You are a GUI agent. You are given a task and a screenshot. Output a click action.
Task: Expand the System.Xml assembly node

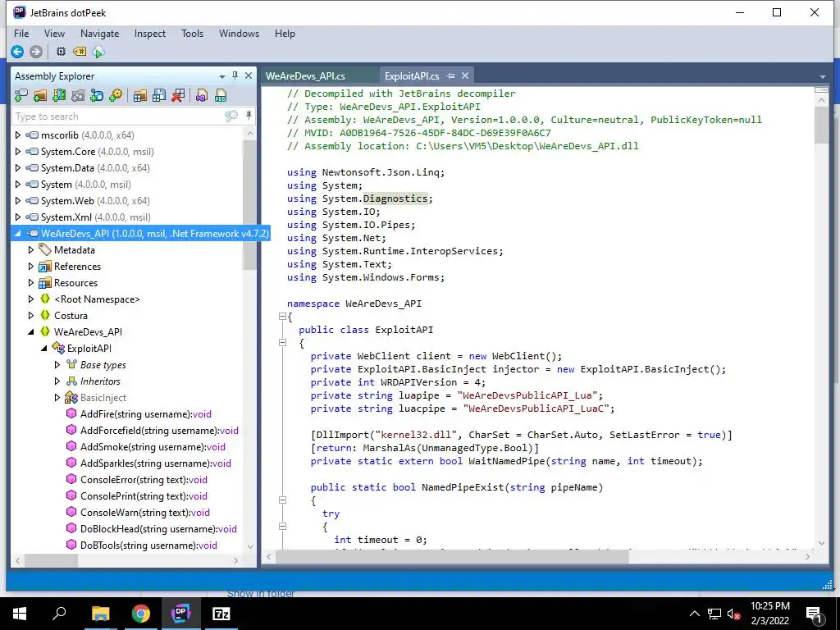(18, 217)
